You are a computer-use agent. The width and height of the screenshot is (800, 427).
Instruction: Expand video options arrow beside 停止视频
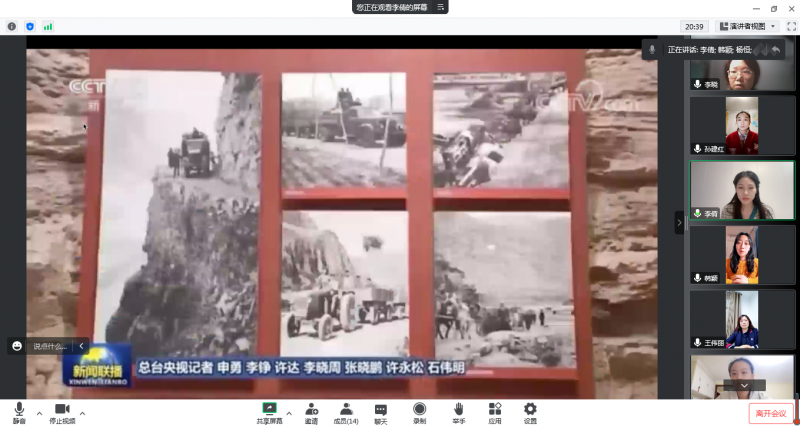pos(82,412)
